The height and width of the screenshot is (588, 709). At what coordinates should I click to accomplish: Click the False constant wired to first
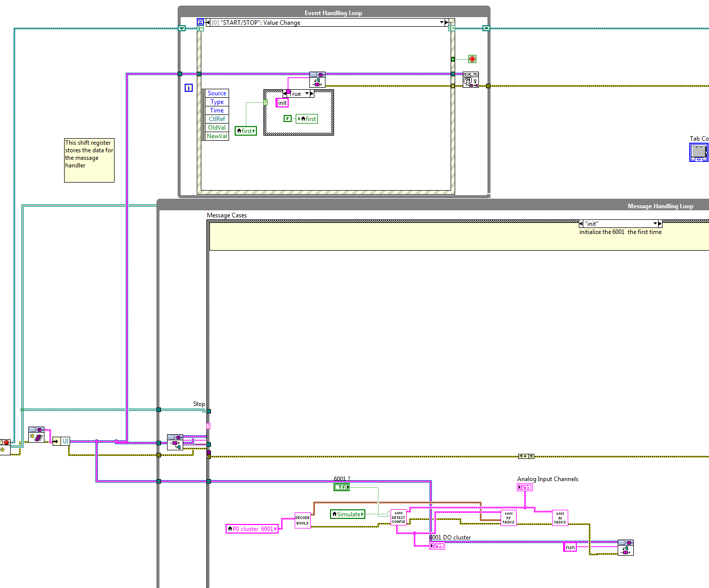[288, 119]
